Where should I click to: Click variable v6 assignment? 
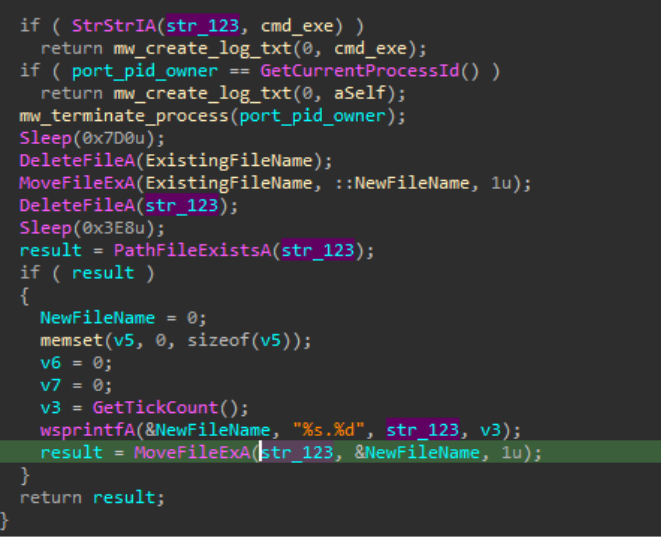coord(50,363)
